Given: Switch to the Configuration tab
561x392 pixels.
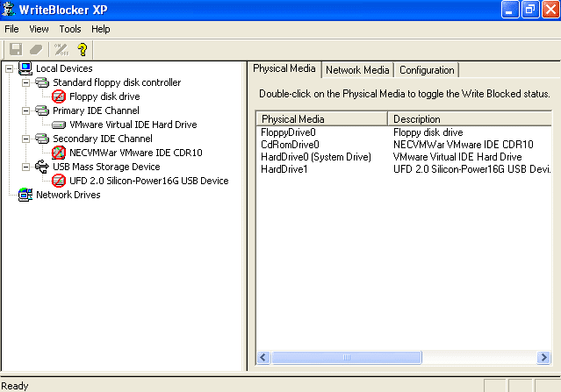Looking at the screenshot, I should click(427, 70).
